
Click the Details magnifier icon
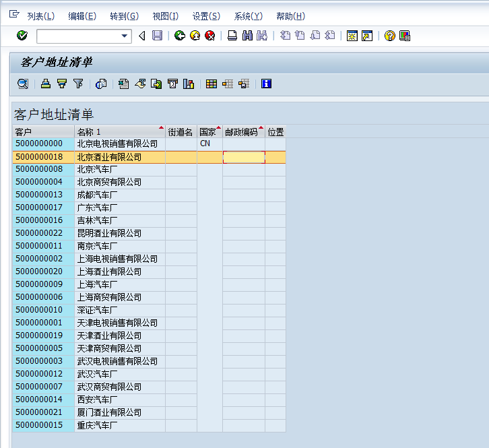tap(23, 84)
